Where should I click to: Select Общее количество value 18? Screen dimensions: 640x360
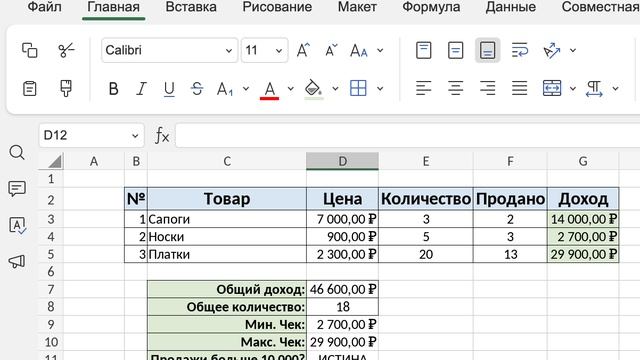pos(342,307)
